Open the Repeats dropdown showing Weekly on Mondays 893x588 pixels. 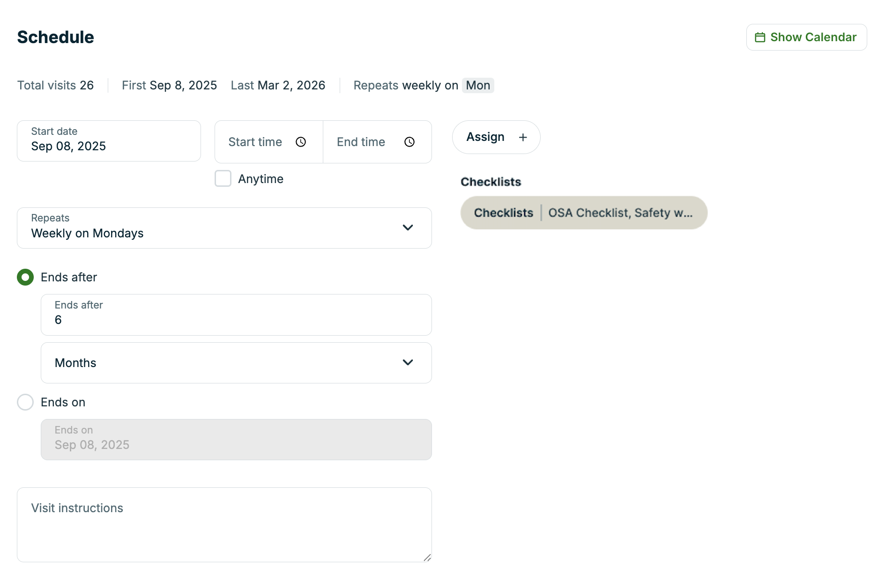point(224,228)
